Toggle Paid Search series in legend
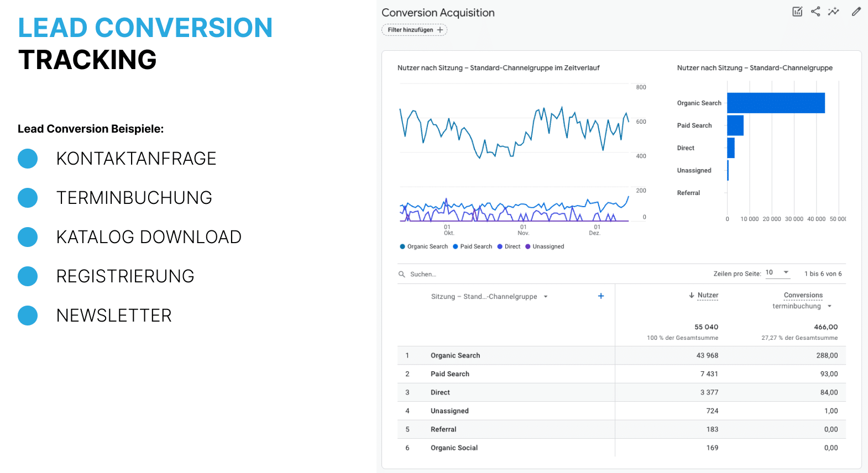The height and width of the screenshot is (473, 868). click(472, 246)
